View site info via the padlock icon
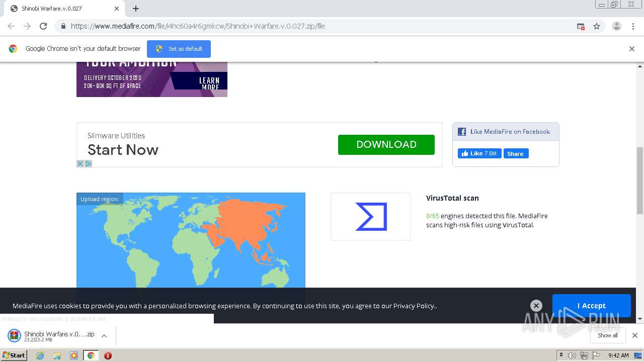644x362 pixels. point(63,26)
